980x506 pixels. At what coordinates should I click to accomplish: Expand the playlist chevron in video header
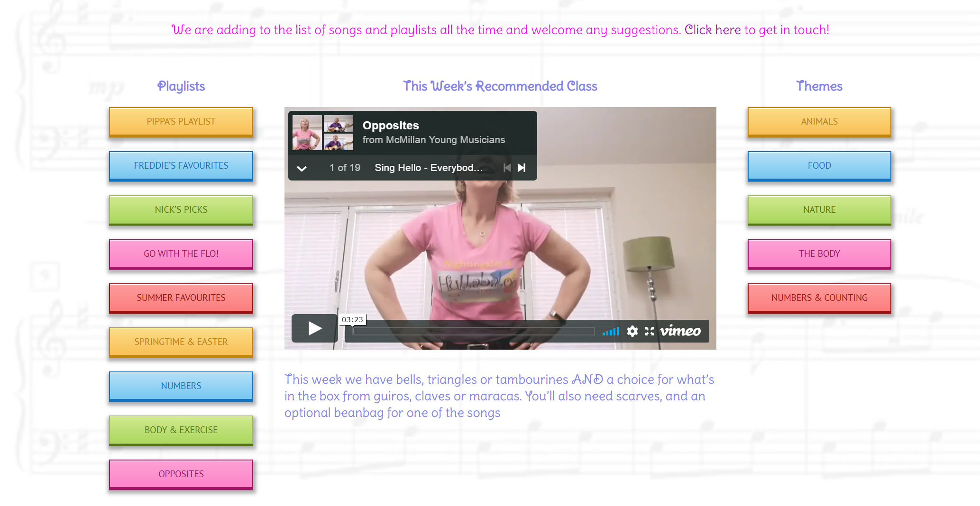tap(302, 168)
